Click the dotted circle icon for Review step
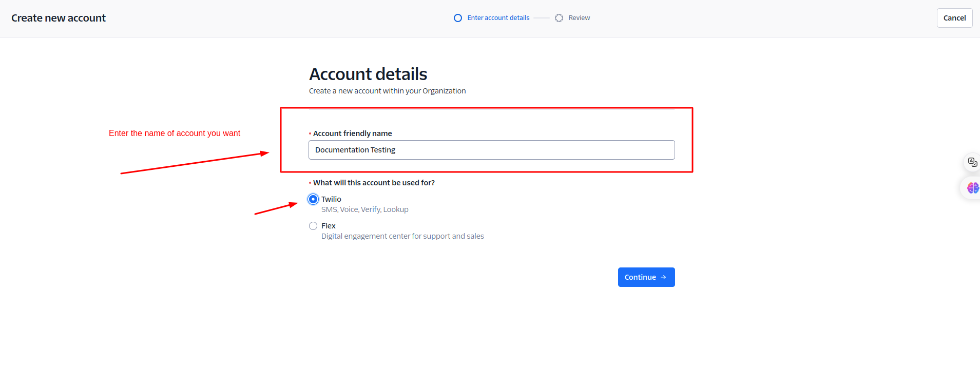Screen dimensions: 980x385 click(x=559, y=17)
